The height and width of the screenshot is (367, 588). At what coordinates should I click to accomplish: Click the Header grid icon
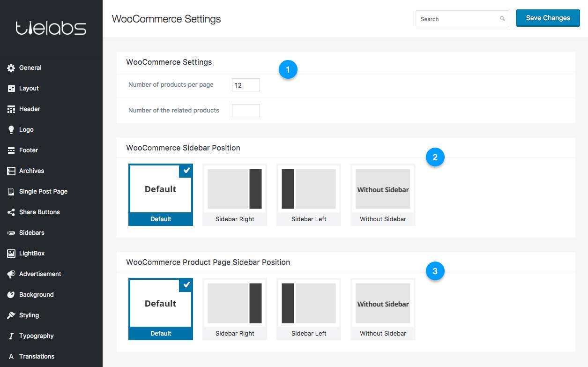point(11,109)
